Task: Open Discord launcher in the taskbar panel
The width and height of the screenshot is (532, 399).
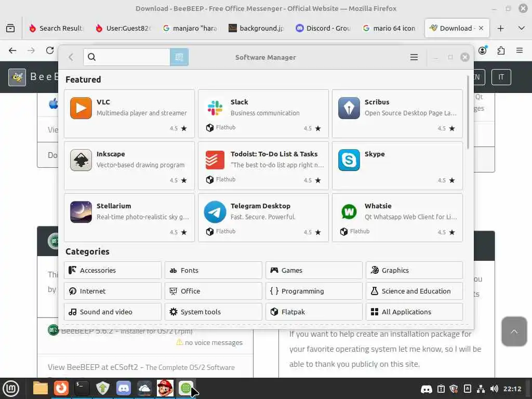Action: point(124,389)
